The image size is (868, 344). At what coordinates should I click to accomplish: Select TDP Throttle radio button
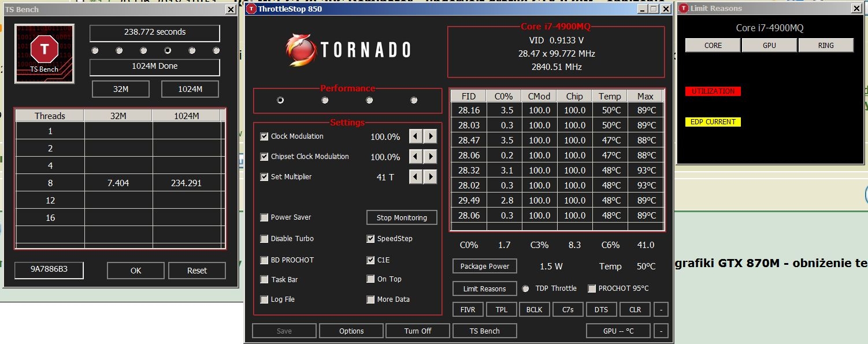click(525, 288)
